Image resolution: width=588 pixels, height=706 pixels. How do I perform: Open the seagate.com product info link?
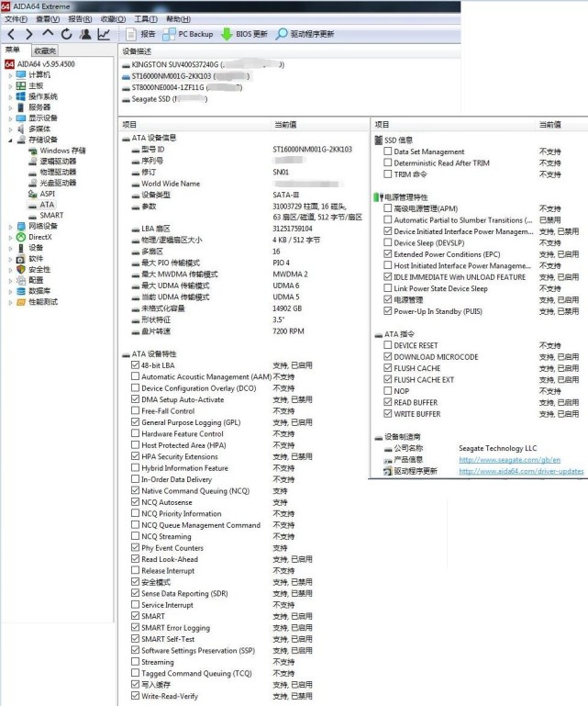tap(509, 460)
